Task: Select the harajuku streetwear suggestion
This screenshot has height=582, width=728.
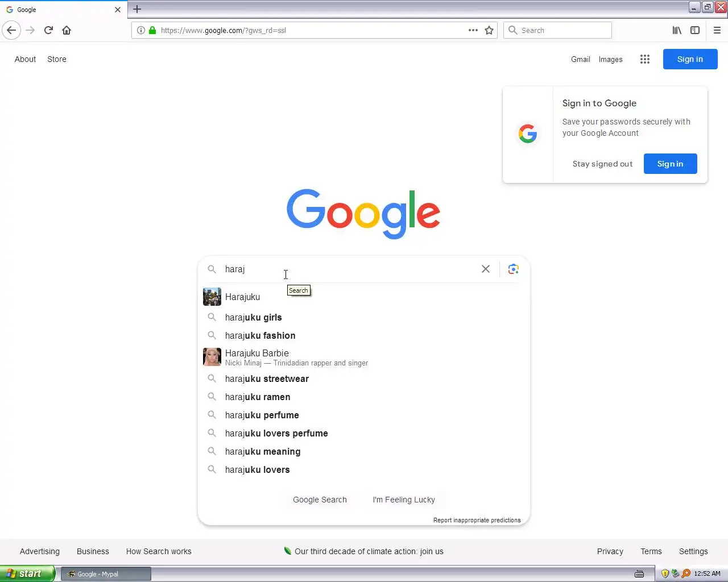Action: click(364, 379)
